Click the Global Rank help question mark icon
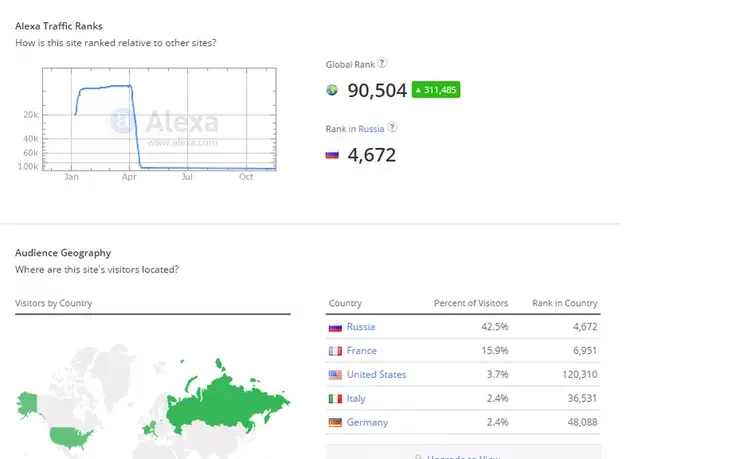The height and width of the screenshot is (459, 732). click(382, 63)
